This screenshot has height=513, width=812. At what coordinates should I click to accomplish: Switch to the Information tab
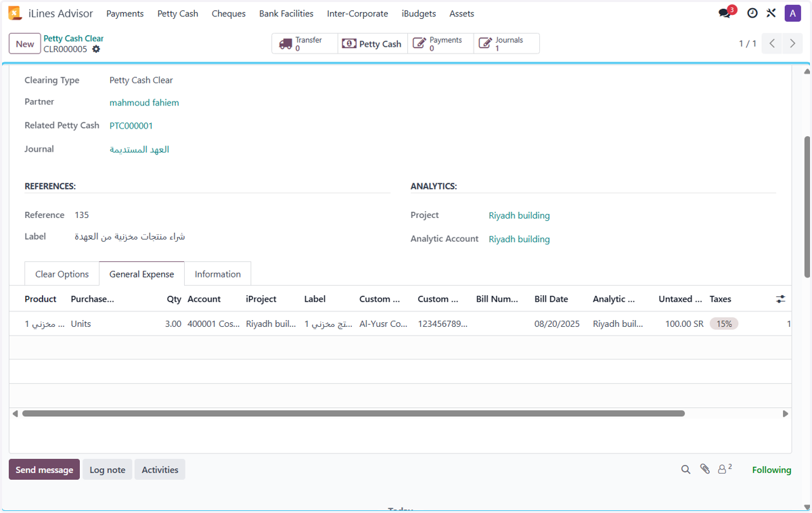tap(218, 274)
